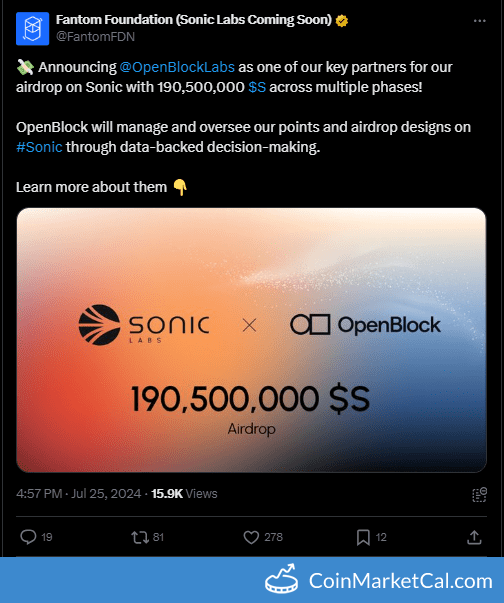Follow the #Sonic hashtag link
This screenshot has height=603, width=504.
[39, 147]
